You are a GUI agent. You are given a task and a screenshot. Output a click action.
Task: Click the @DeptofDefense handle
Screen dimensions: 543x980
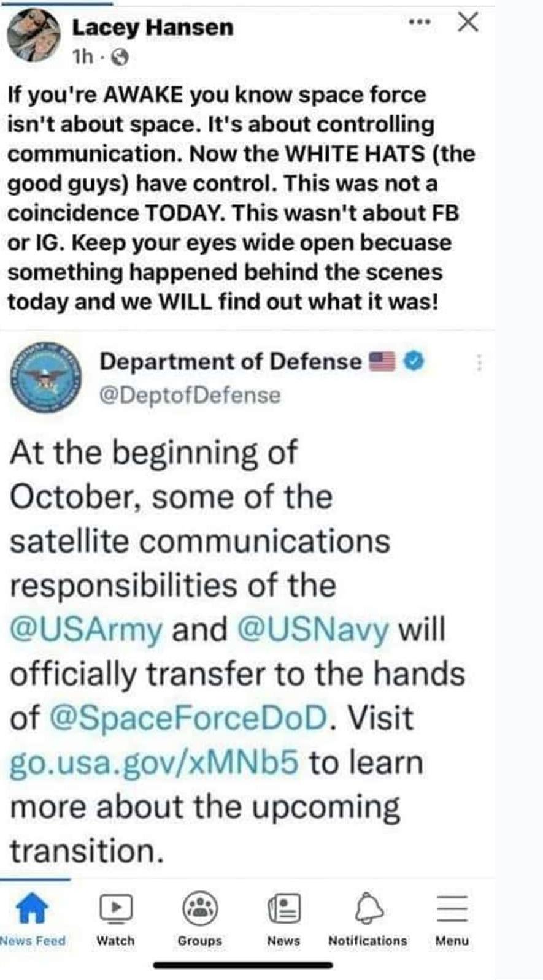coord(190,396)
